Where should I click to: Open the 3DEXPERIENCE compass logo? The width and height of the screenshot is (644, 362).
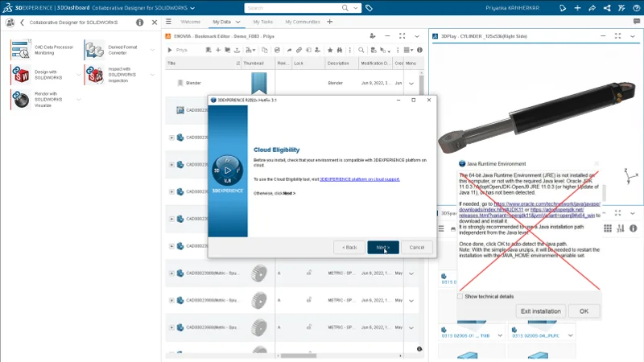(7, 7)
